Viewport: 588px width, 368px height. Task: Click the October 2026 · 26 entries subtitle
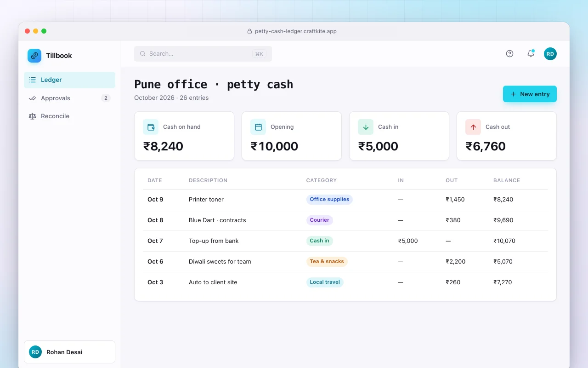pyautogui.click(x=171, y=98)
